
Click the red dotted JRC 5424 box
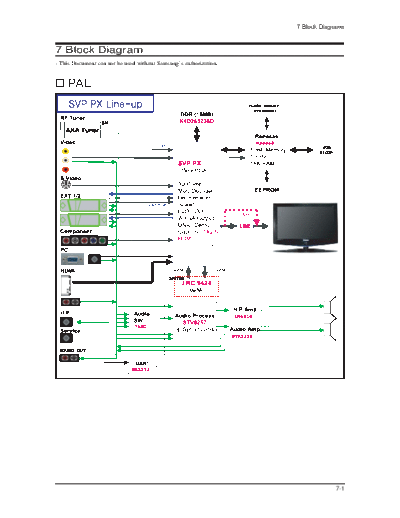pyautogui.click(x=196, y=286)
